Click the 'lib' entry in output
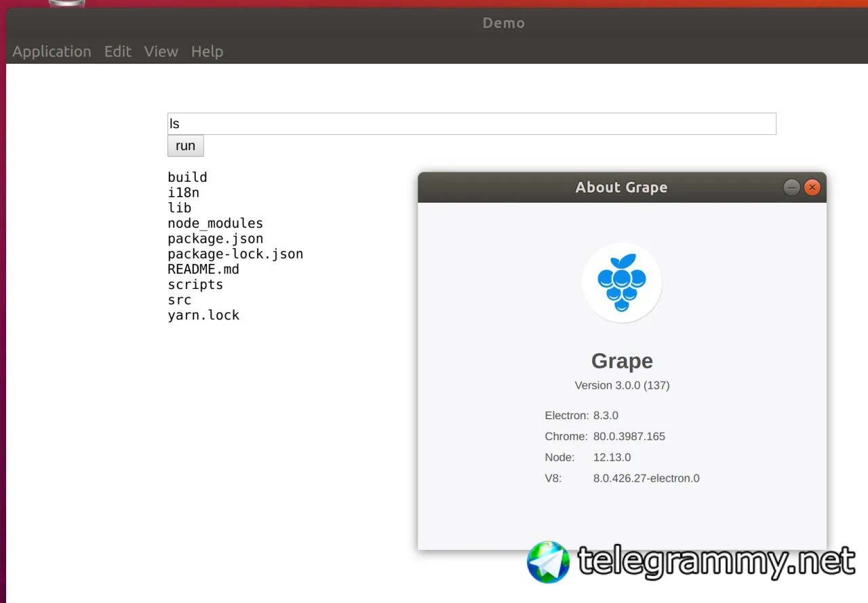 (180, 208)
